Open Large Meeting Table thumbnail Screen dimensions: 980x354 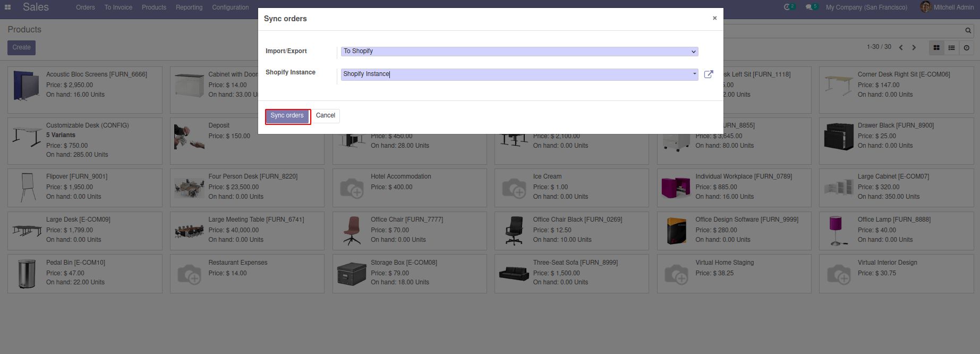pos(189,231)
